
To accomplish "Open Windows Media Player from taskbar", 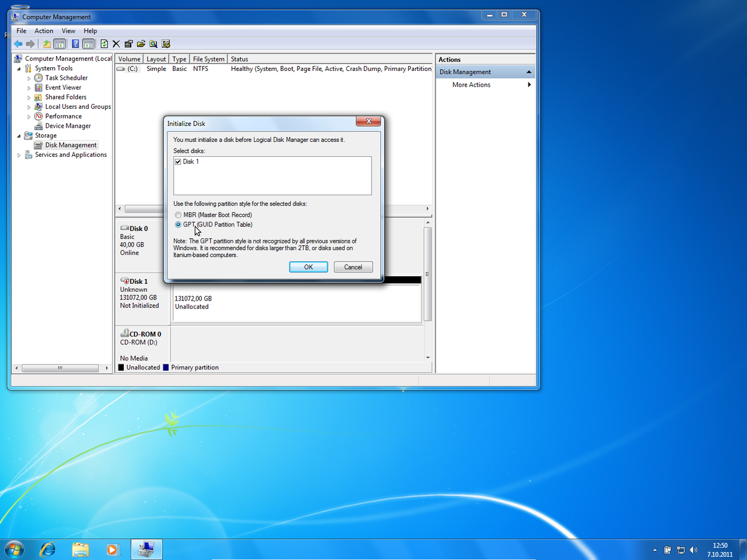I will coord(112,549).
